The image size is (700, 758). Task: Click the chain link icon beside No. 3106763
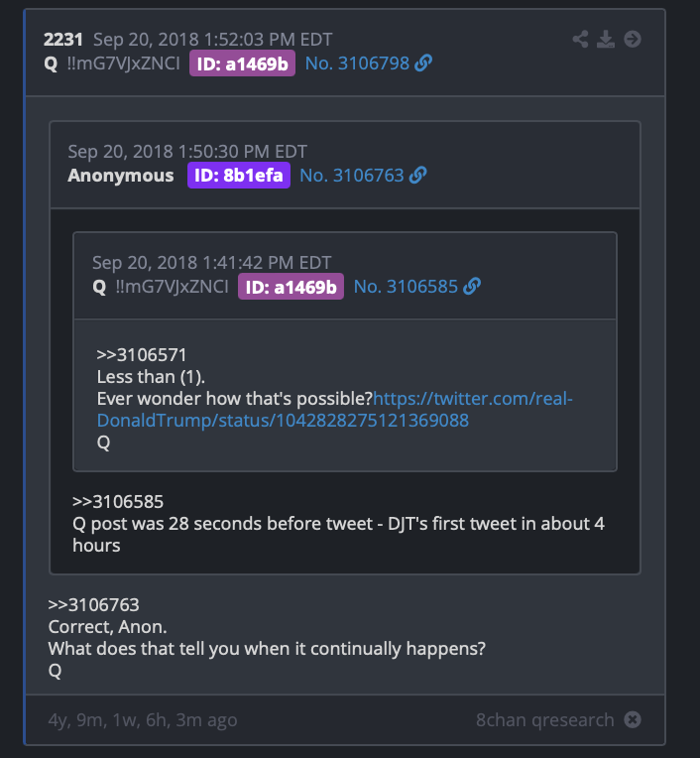pyautogui.click(x=417, y=175)
